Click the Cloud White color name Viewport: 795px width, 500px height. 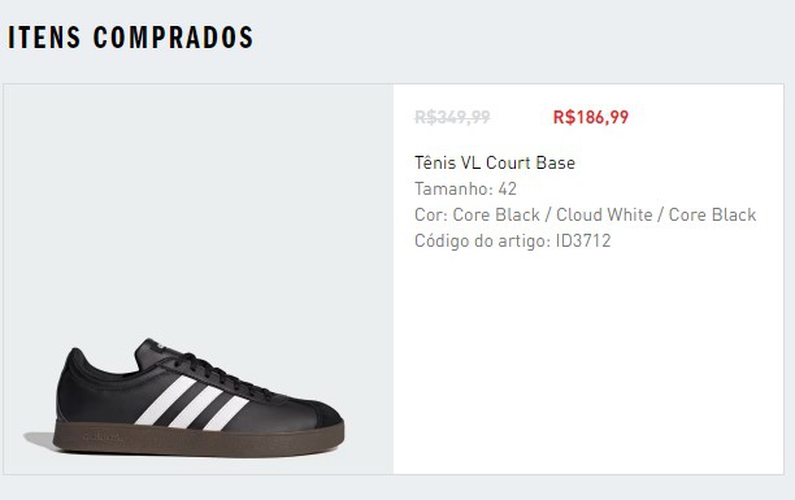point(604,215)
